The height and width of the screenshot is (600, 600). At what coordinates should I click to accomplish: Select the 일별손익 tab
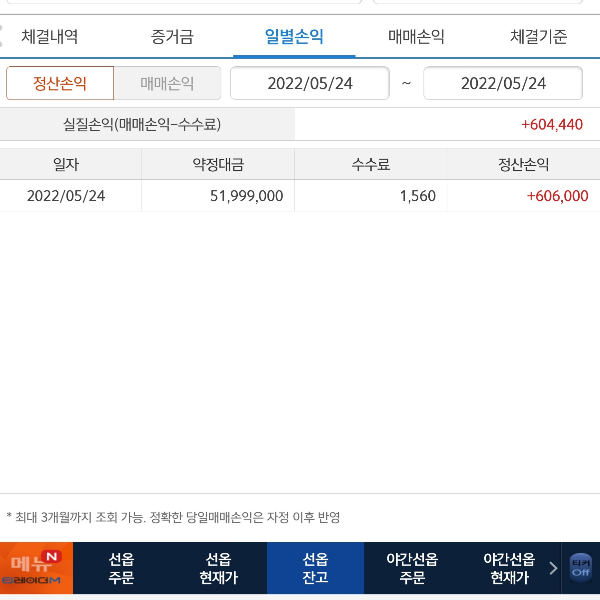pyautogui.click(x=294, y=37)
